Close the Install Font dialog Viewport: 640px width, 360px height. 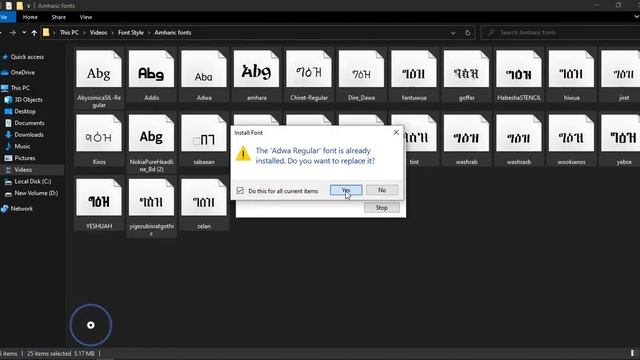[396, 132]
